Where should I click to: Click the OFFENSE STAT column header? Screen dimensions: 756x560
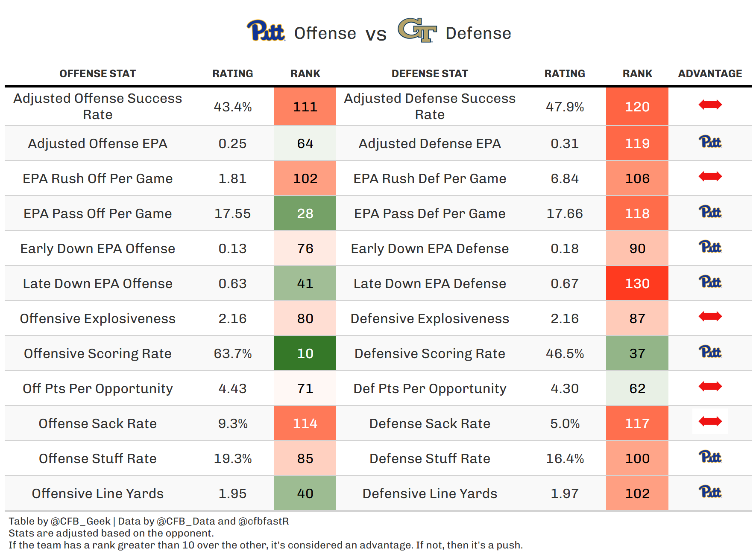(x=97, y=74)
